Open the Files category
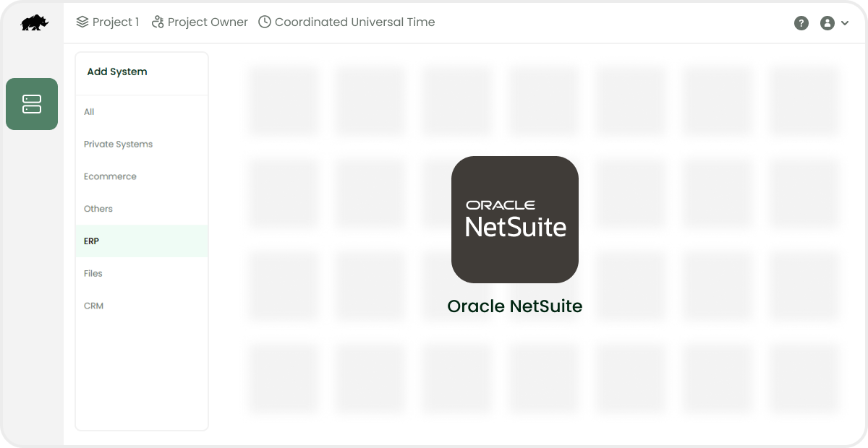 pos(93,273)
